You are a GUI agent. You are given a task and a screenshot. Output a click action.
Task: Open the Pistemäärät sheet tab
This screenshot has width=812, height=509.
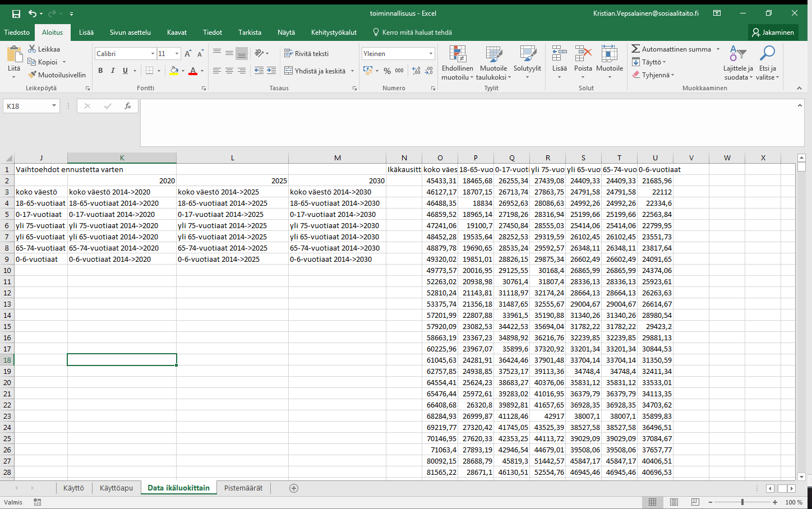pos(243,488)
